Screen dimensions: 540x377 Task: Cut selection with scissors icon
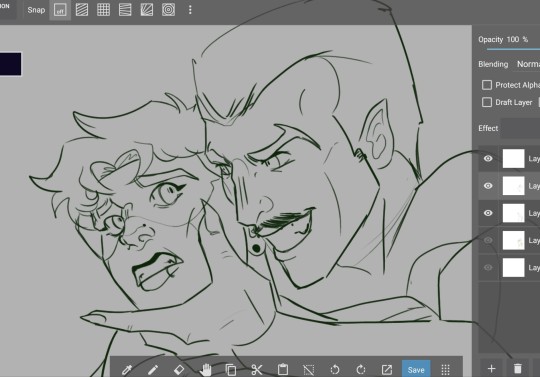[257, 370]
